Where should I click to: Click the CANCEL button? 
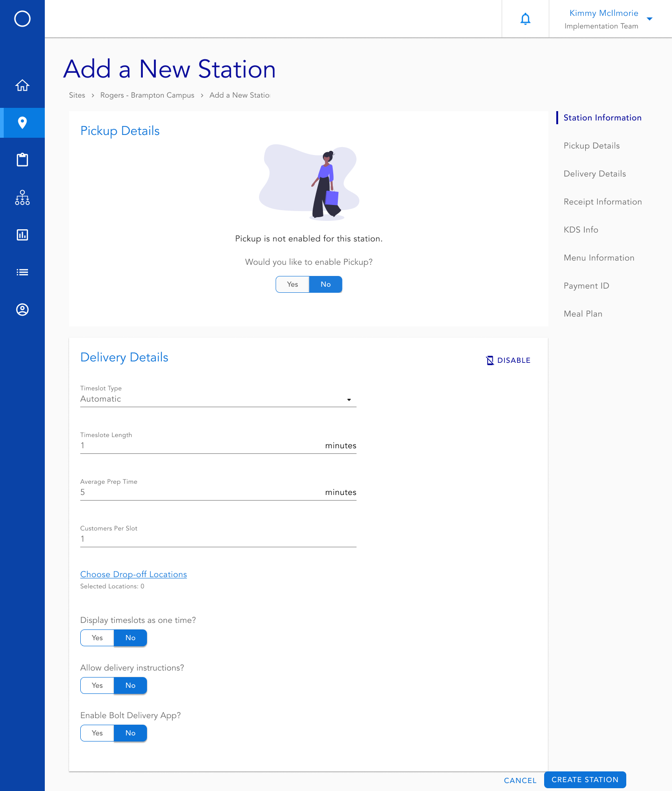(520, 780)
